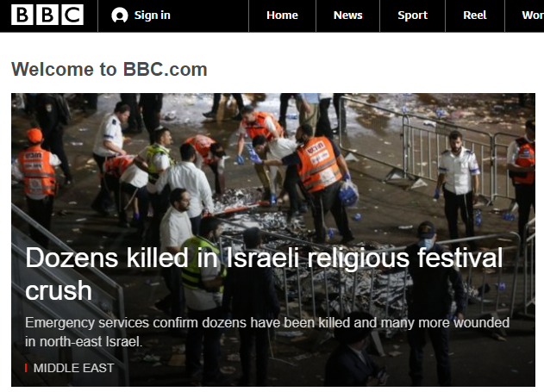Click the word crush in headline
The width and height of the screenshot is (544, 392).
[59, 290]
